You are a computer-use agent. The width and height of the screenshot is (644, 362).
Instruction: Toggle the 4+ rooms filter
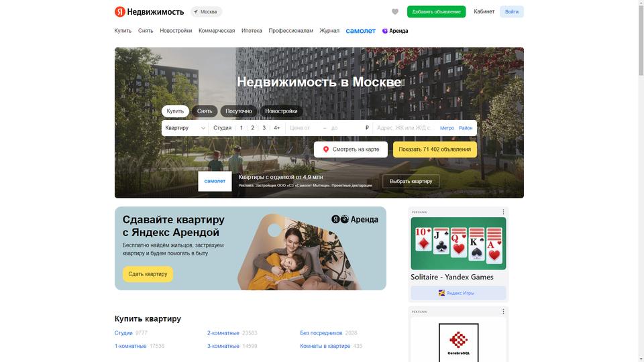coord(277,128)
